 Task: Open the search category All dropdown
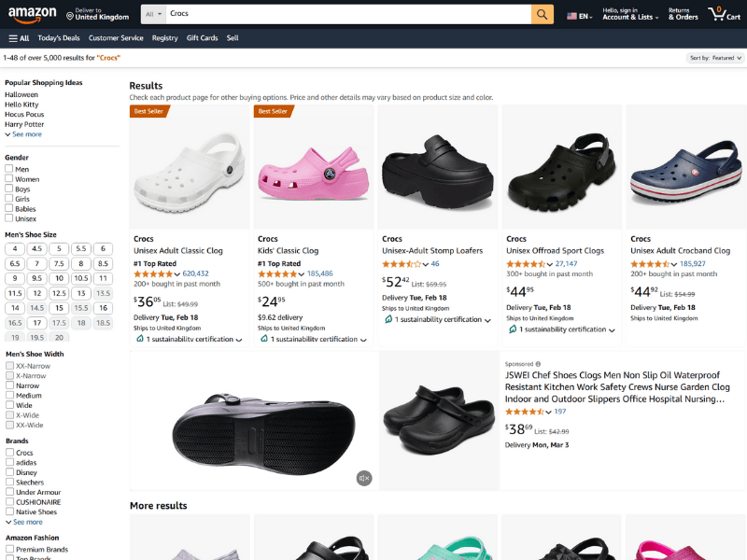[150, 14]
